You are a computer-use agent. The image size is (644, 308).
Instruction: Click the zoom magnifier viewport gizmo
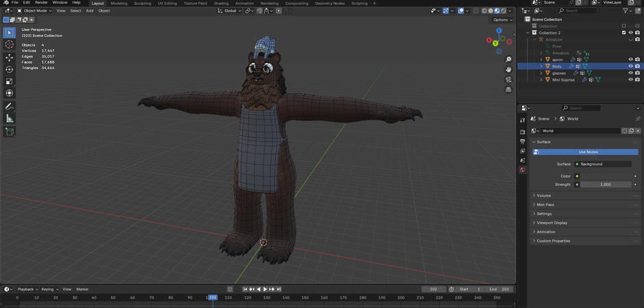508,60
